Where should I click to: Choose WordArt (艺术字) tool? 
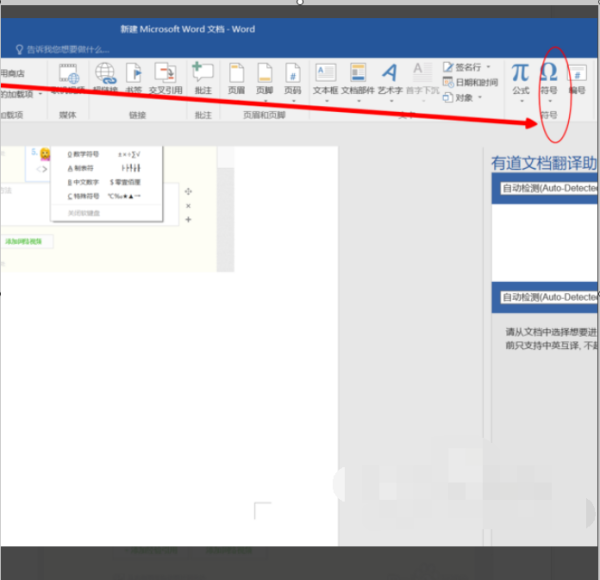click(x=390, y=80)
